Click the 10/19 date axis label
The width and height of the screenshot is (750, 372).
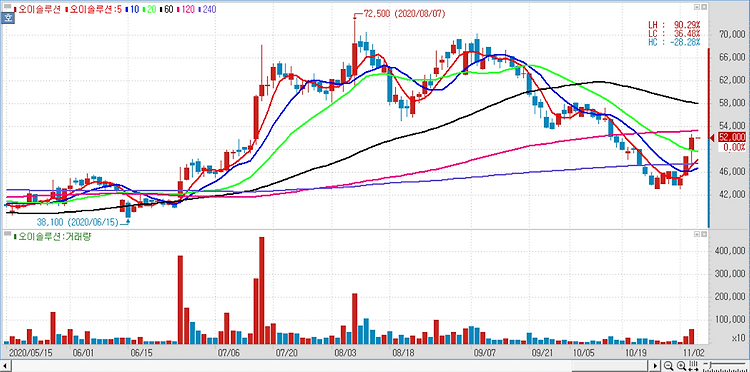[635, 352]
